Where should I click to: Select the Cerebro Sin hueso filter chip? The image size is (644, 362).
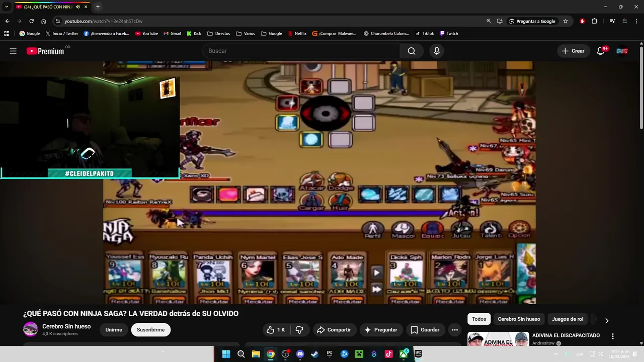[519, 319]
